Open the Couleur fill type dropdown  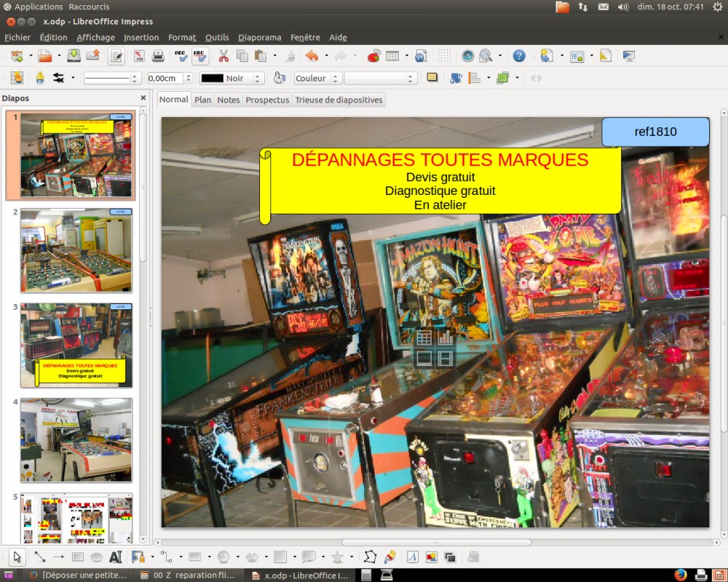tap(318, 79)
